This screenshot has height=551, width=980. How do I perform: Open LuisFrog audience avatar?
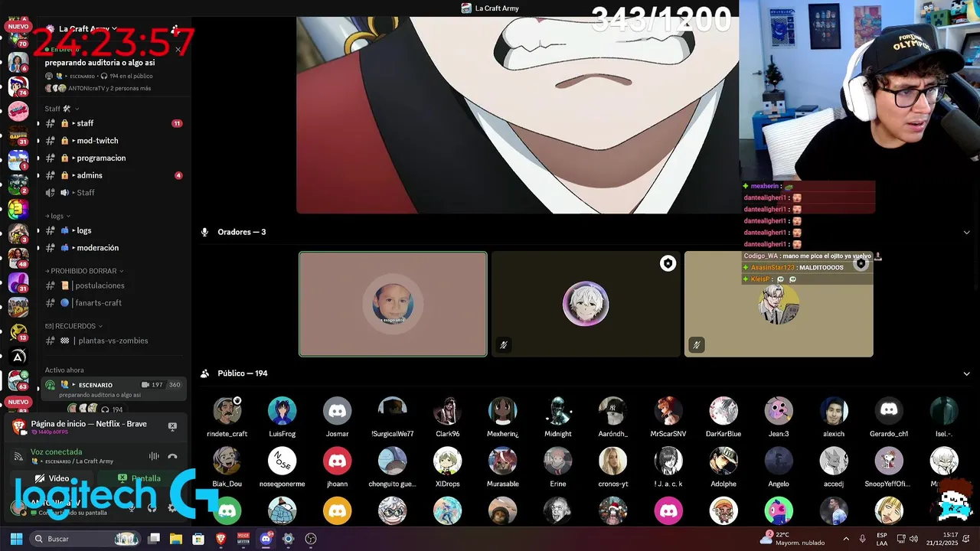[283, 411]
